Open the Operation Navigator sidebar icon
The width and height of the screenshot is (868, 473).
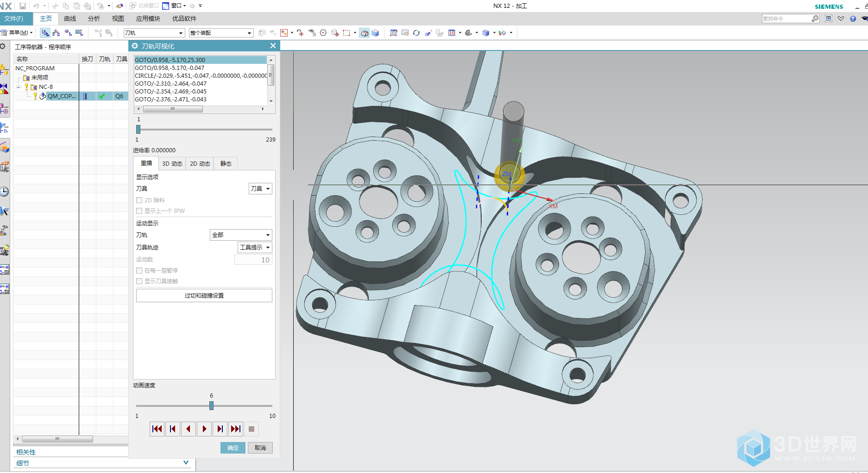(4, 128)
